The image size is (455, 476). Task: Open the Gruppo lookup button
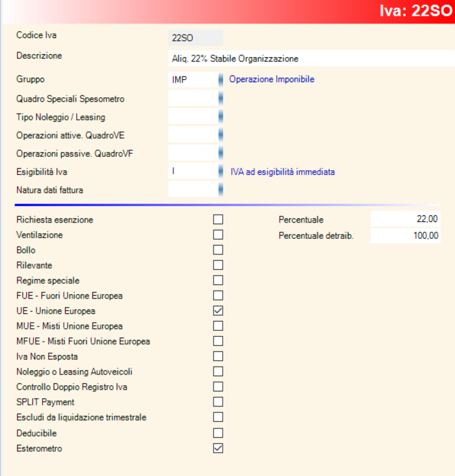[221, 80]
